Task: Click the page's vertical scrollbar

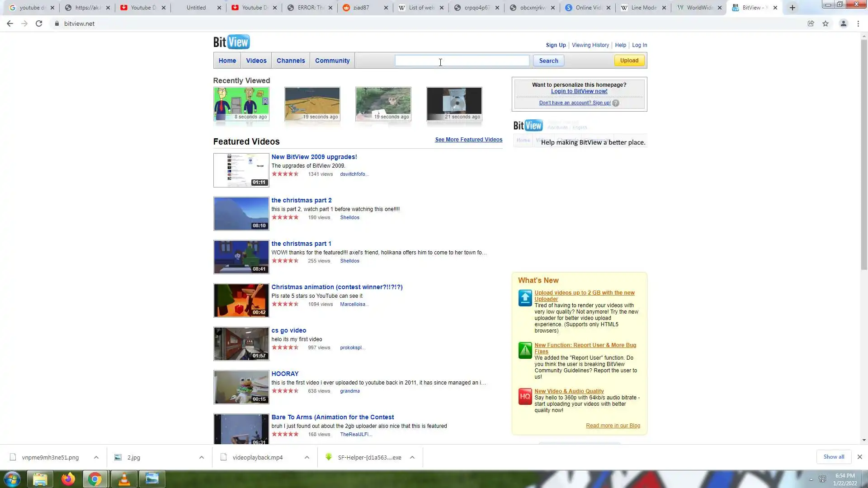Action: pos(864,154)
